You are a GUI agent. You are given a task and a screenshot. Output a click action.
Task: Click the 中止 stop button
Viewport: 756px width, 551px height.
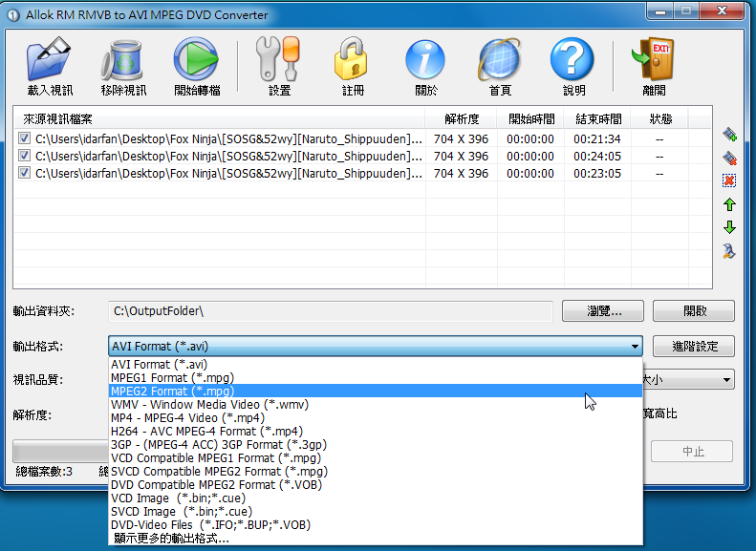692,452
